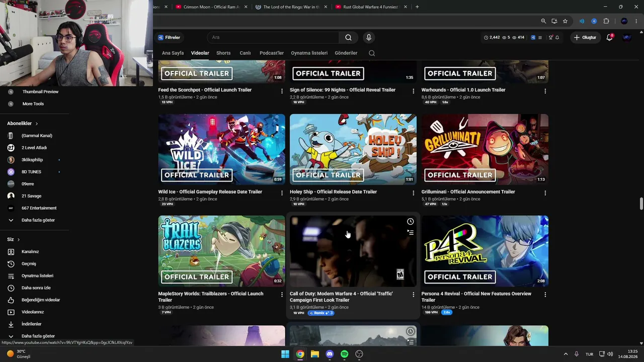Viewport: 644px width, 362px height.
Task: Open the taskbar volume control
Action: pos(610,354)
